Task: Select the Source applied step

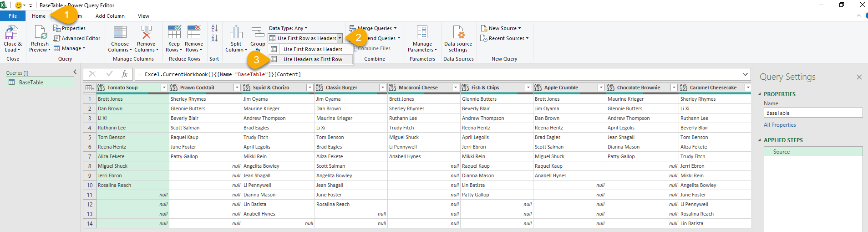Action: click(x=781, y=152)
